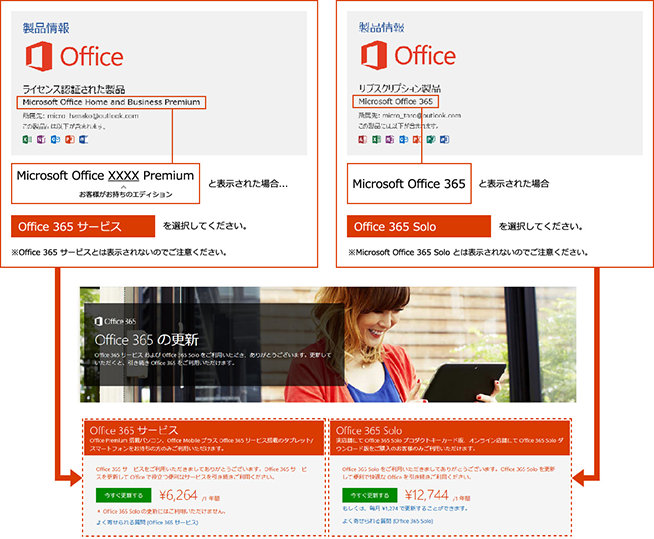Select the Access icon in the Office 365 panel
Viewport: 654px width, 539px height.
pos(362,140)
